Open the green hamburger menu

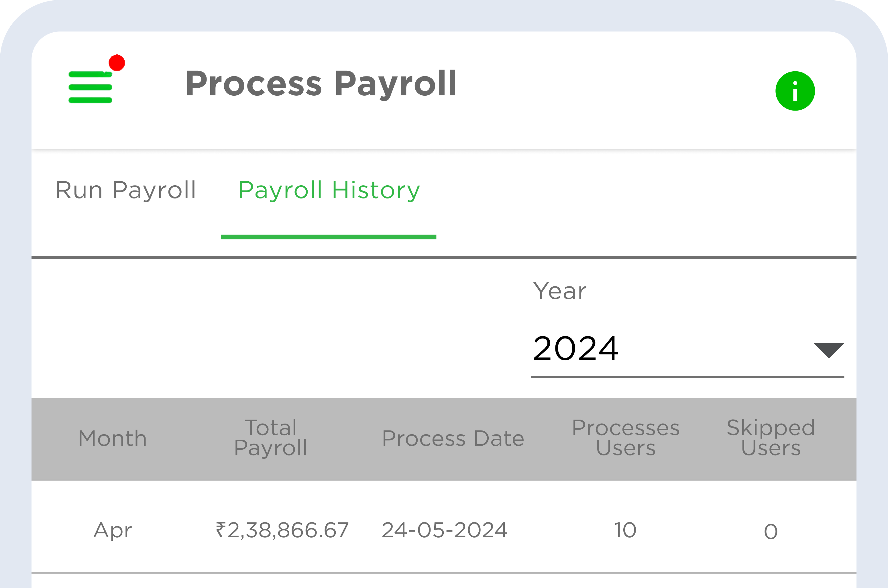[90, 87]
